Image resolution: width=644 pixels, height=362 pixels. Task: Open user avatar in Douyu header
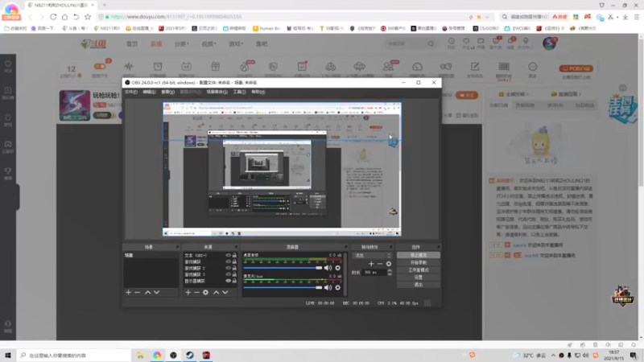click(550, 43)
